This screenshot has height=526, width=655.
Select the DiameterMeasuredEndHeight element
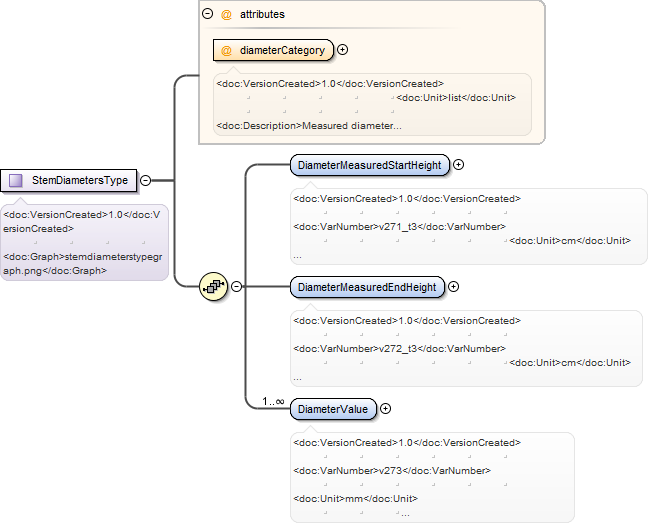[x=367, y=287]
